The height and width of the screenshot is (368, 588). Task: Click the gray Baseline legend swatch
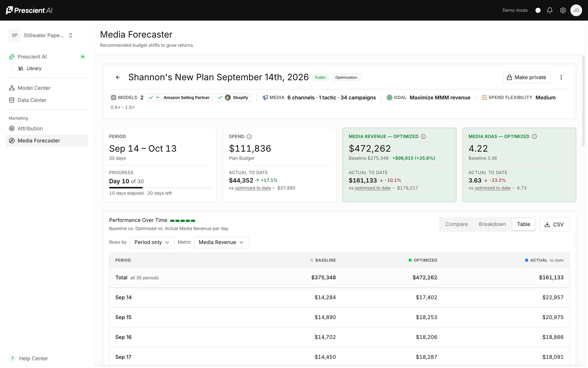[x=311, y=260]
